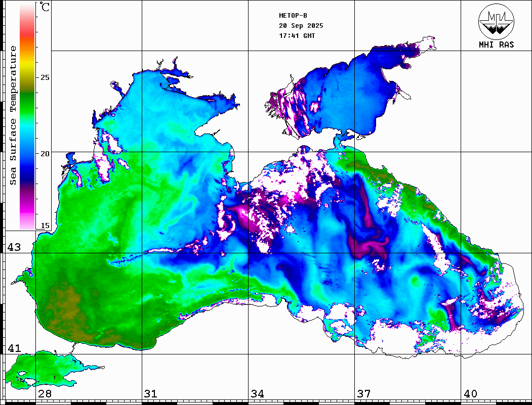The image size is (532, 405).
Task: Click the latitude label 41
Action: [14, 348]
